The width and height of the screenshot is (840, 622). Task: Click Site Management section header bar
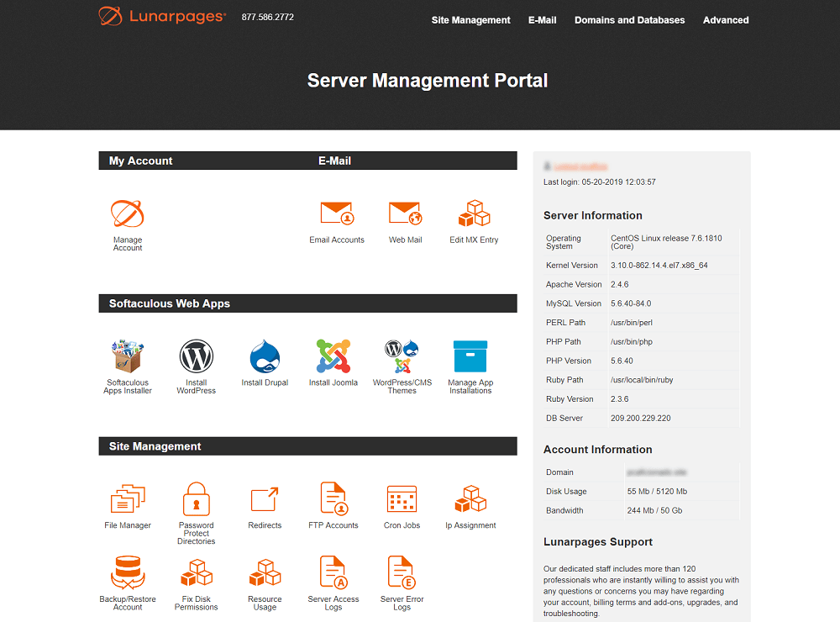click(308, 446)
